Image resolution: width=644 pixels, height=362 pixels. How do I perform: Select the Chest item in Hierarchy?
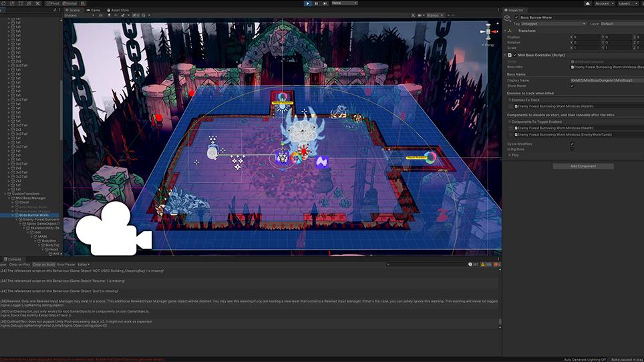24,202
